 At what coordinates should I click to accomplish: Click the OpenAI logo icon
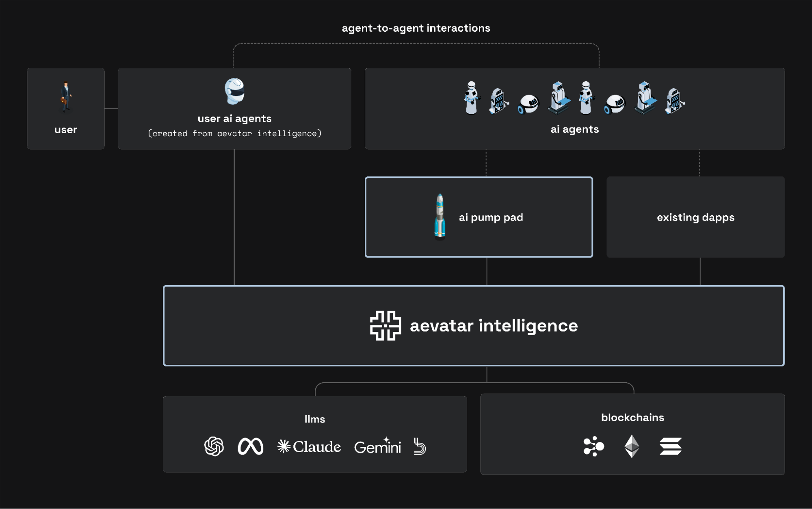(214, 446)
